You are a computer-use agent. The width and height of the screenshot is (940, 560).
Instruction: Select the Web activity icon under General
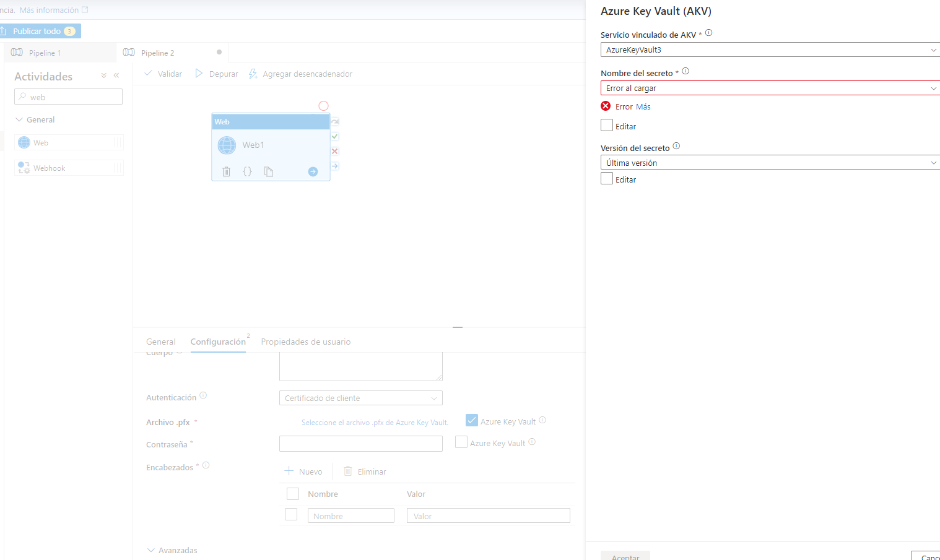[24, 142]
